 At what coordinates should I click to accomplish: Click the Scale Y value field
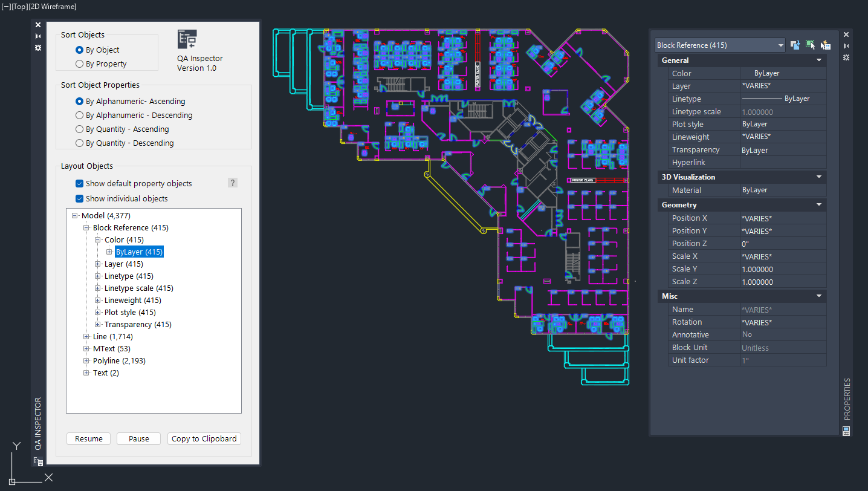coord(783,269)
